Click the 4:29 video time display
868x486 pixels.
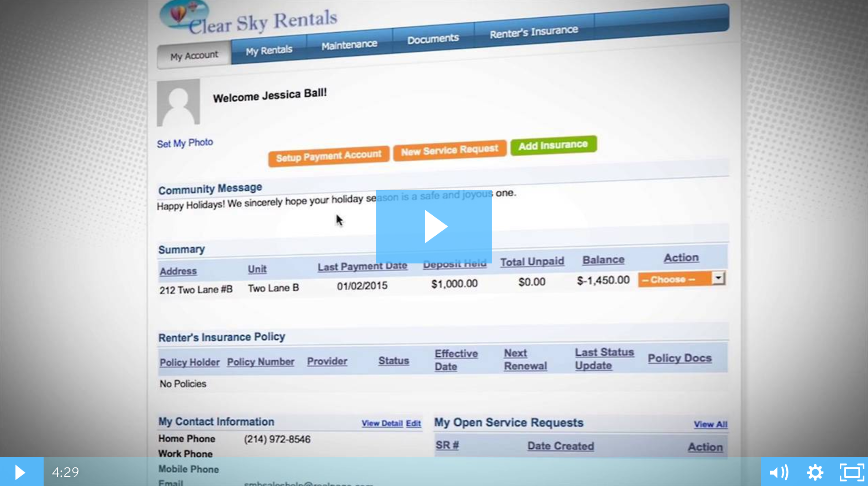pyautogui.click(x=65, y=472)
